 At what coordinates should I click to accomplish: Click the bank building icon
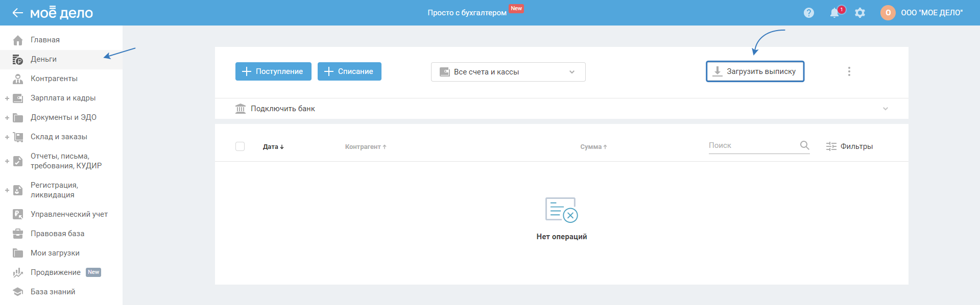(x=241, y=109)
